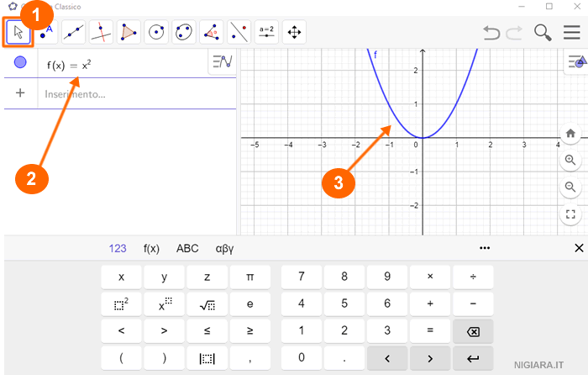Toggle visibility circle of f(x)
This screenshot has height=375, width=588.
[20, 62]
